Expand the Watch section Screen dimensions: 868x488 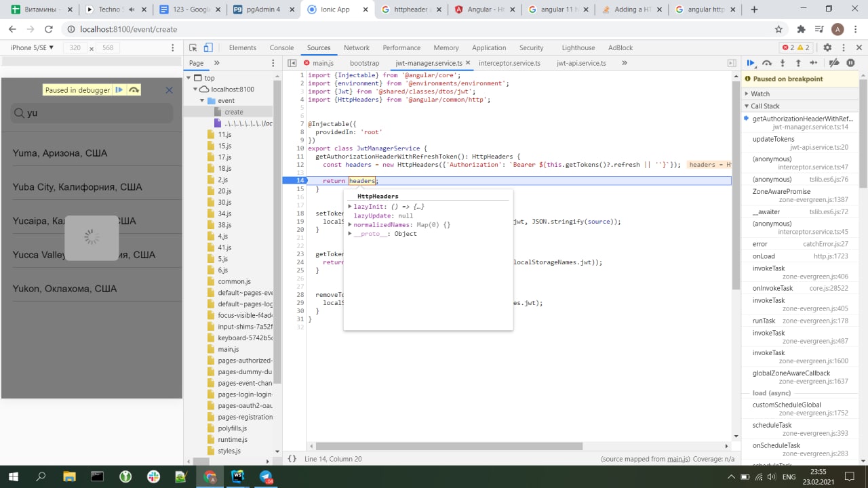760,94
